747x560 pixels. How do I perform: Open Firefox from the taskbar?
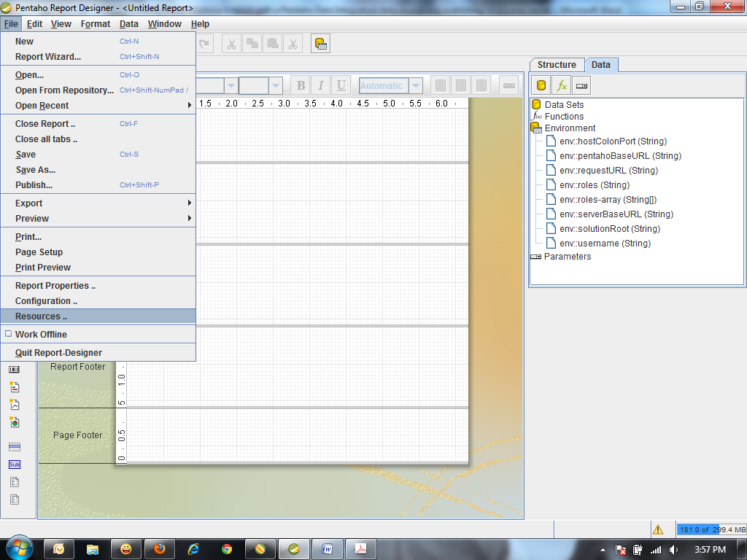coord(160,549)
